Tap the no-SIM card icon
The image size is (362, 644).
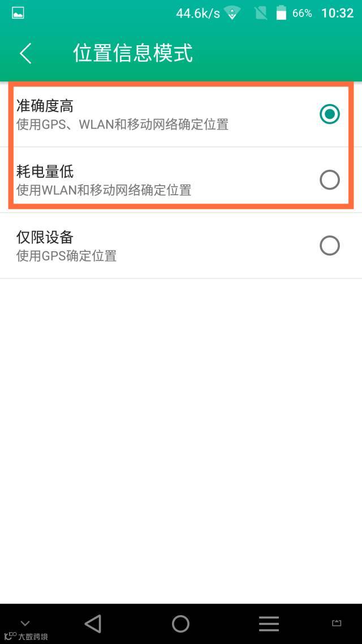[x=260, y=14]
